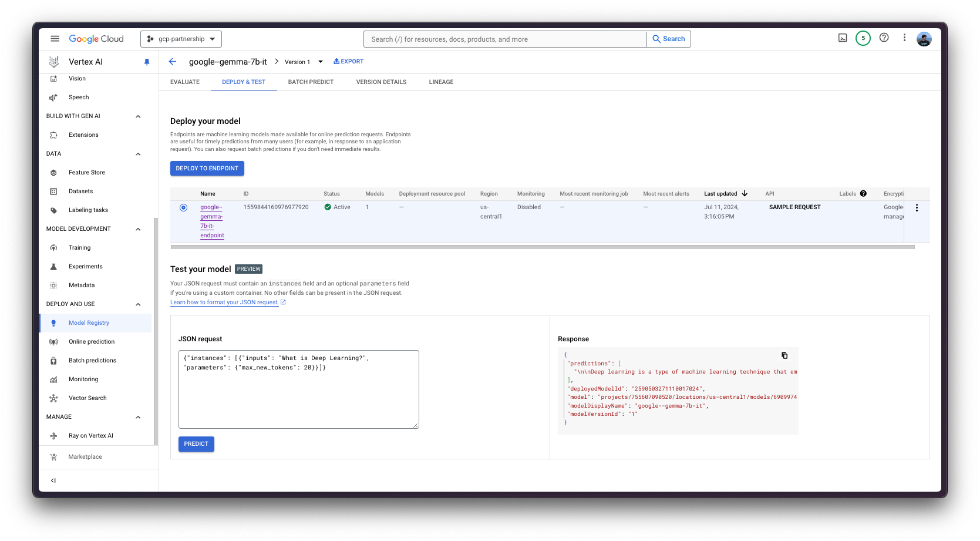Click the Feature Store icon
Viewport: 980px width, 541px height.
(53, 173)
